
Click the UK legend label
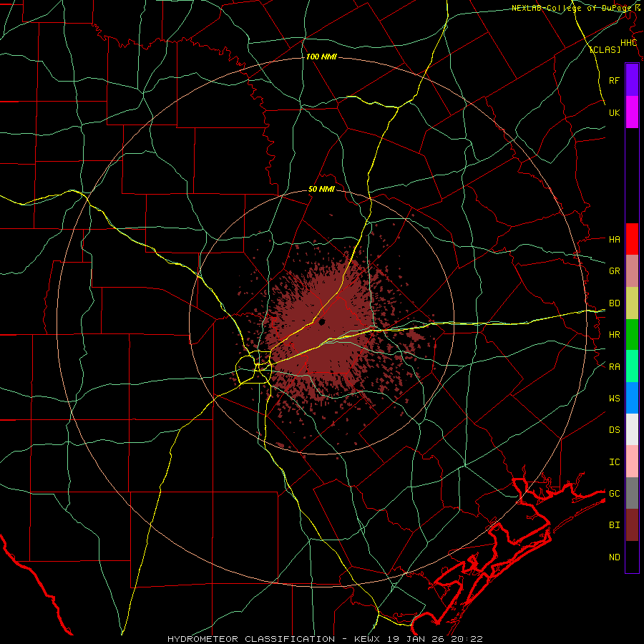click(614, 112)
